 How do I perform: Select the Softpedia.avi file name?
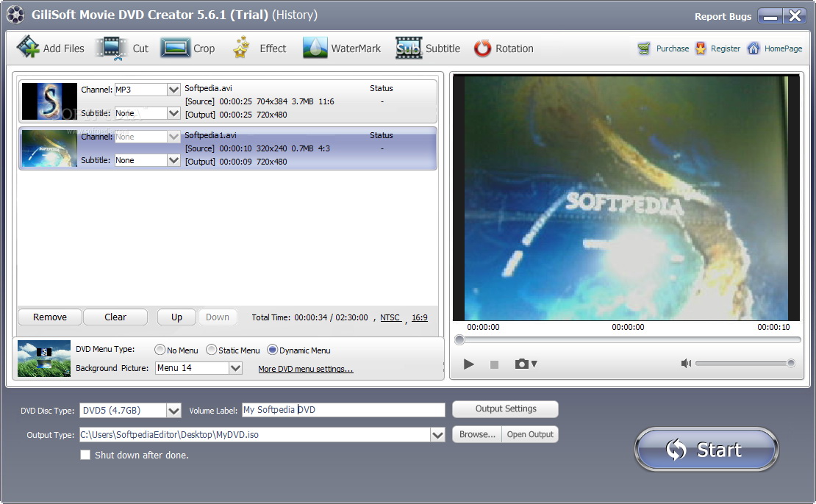click(208, 88)
